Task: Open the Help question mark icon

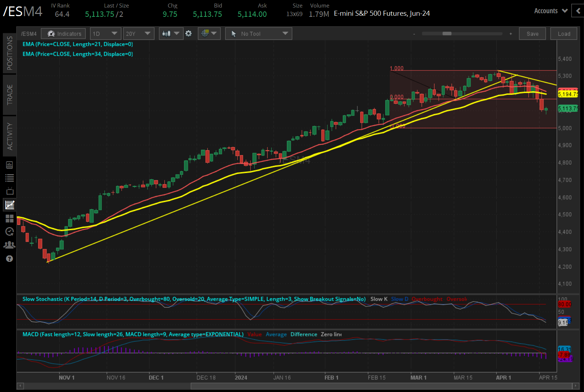Action: [10, 258]
